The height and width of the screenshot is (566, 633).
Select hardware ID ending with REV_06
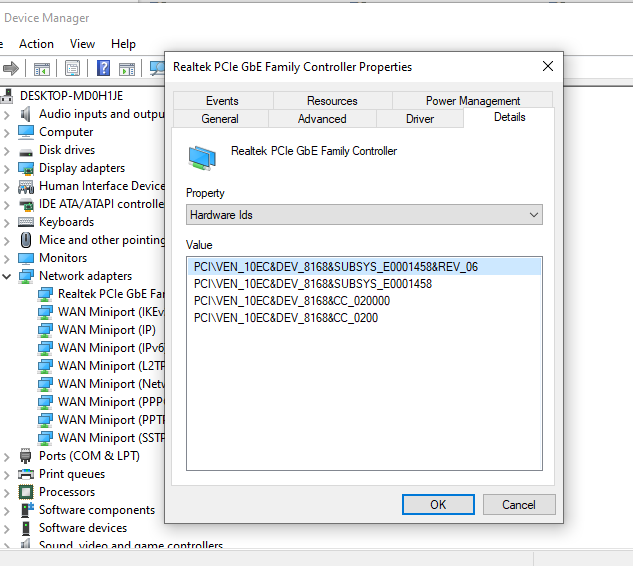364,267
